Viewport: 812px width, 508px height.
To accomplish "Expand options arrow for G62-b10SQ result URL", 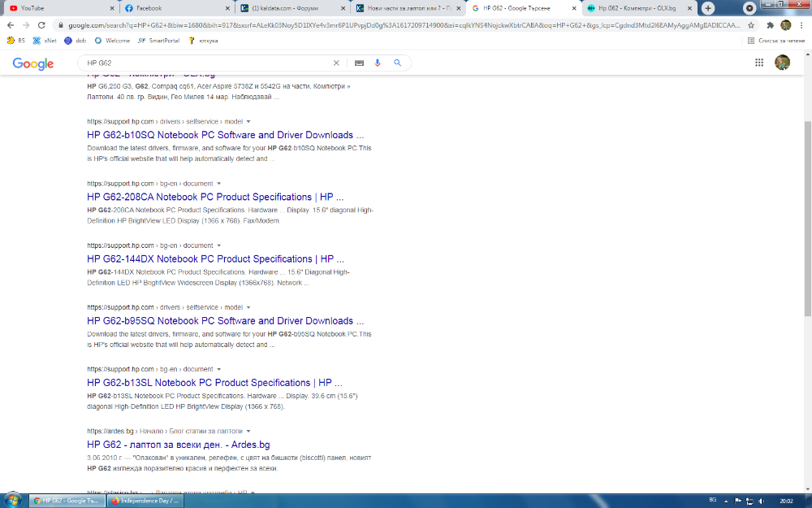I will [248, 122].
